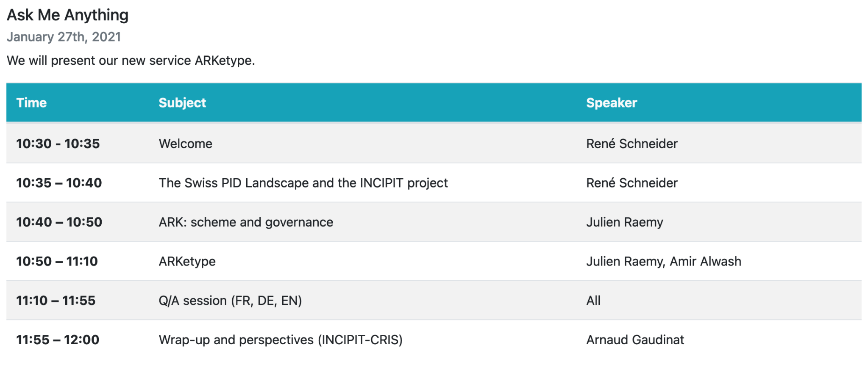Image resolution: width=868 pixels, height=365 pixels.
Task: Select the Q/A session (FR, DE, EN) subject
Action: pos(230,301)
